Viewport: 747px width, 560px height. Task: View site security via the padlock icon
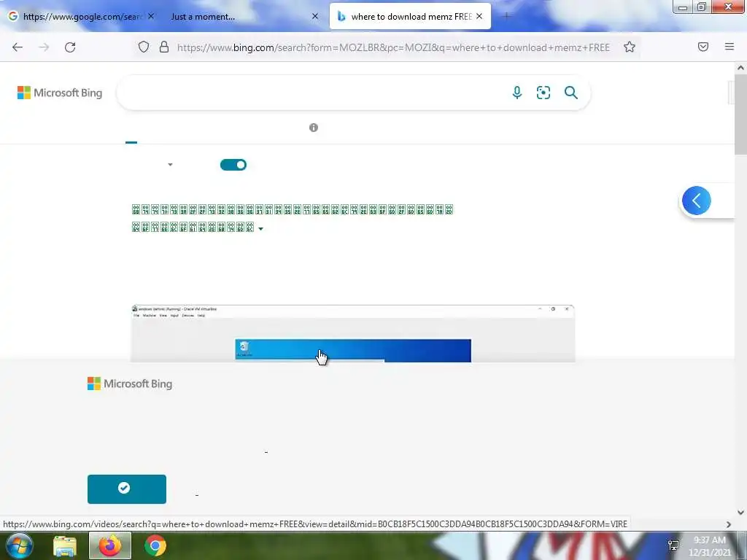(164, 47)
